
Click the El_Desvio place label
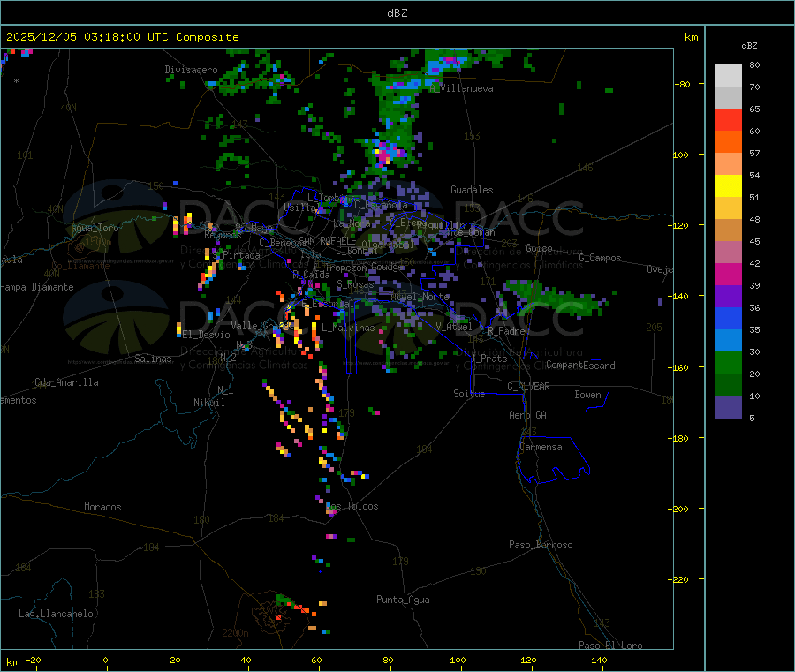pyautogui.click(x=207, y=335)
